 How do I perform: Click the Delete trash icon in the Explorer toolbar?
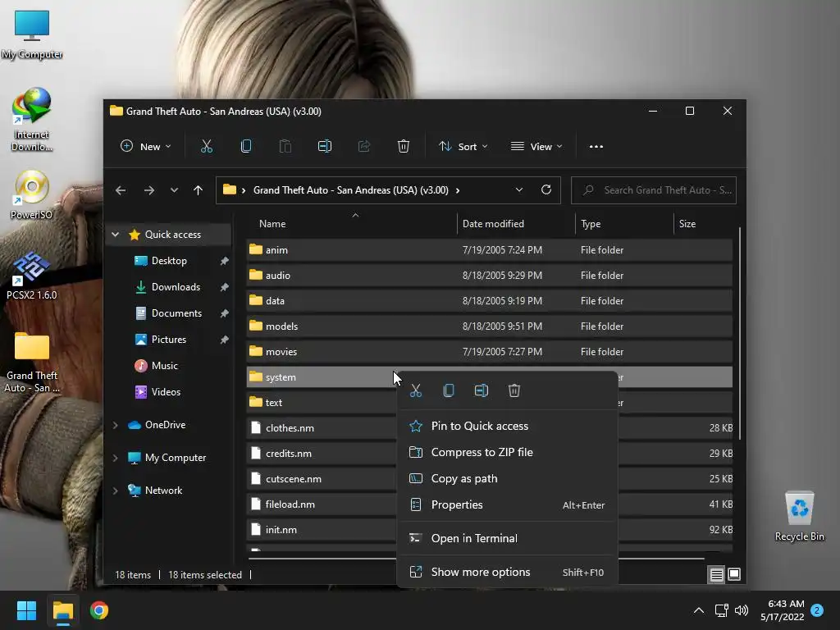(x=404, y=146)
